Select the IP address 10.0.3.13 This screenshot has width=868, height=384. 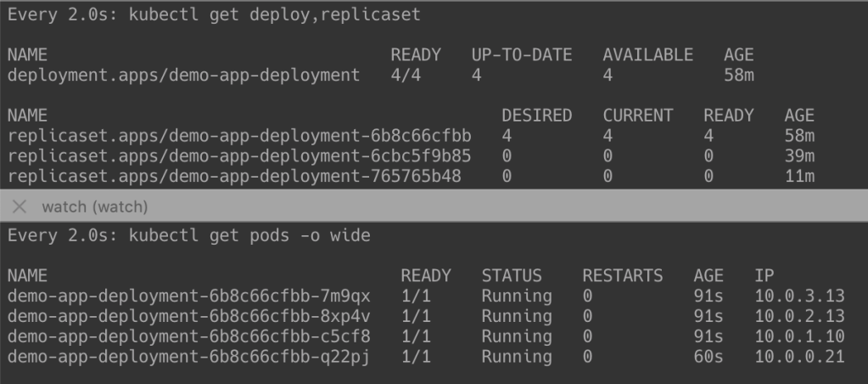coord(799,296)
